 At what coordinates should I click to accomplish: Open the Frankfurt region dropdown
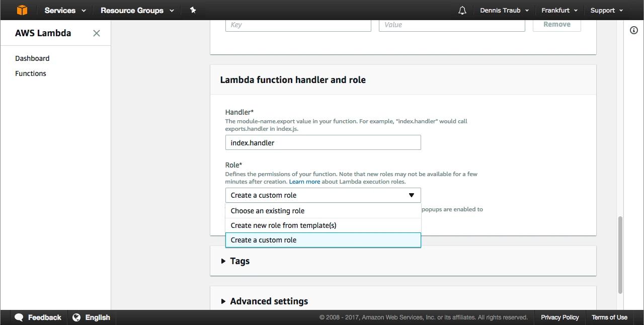(x=559, y=10)
